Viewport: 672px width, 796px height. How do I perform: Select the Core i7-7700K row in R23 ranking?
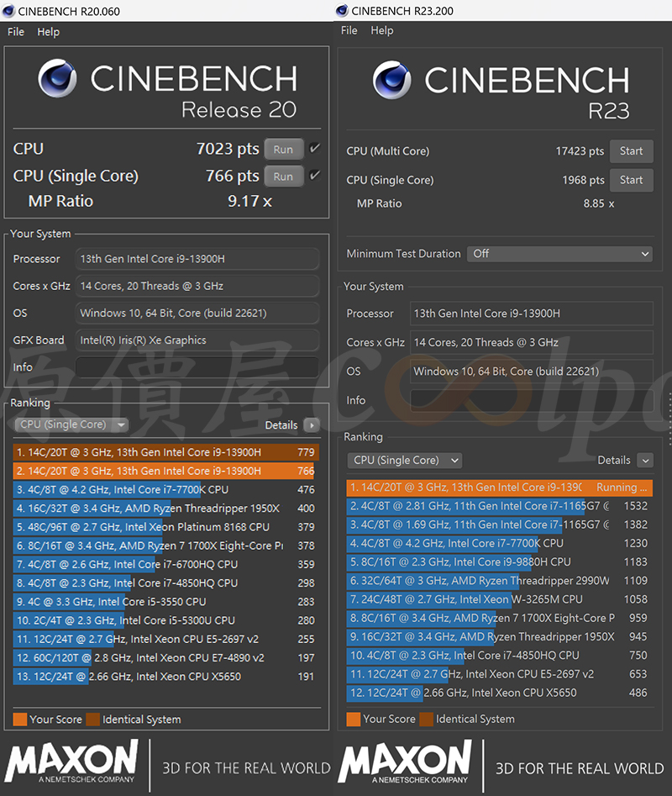point(500,543)
